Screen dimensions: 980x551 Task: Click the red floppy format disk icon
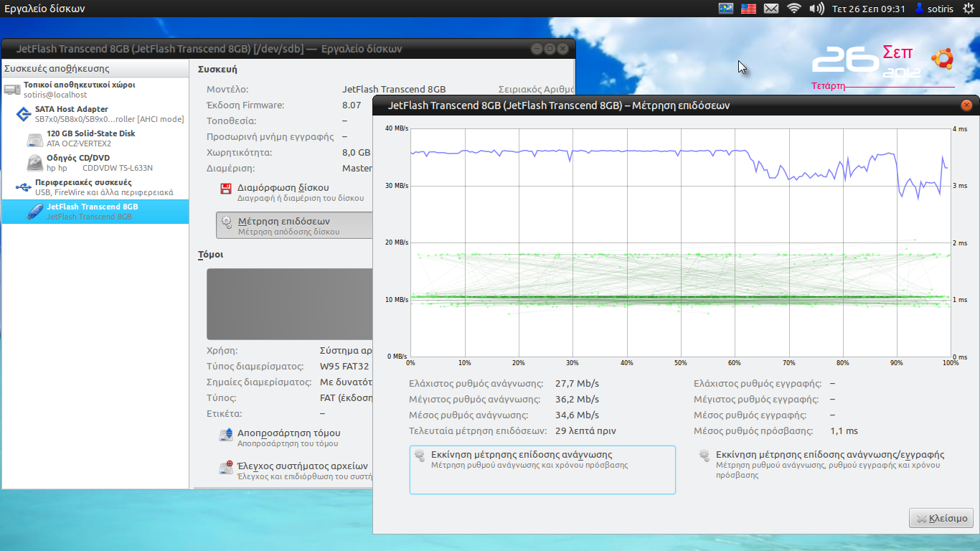pyautogui.click(x=226, y=189)
